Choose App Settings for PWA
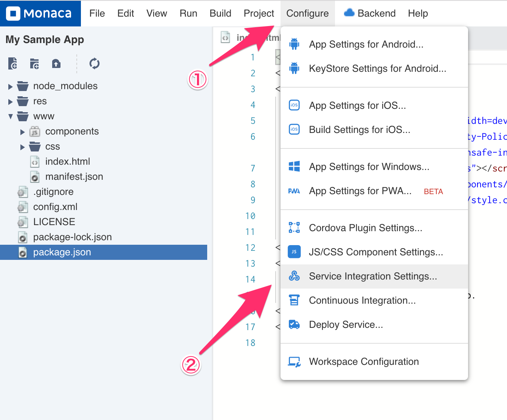Image resolution: width=507 pixels, height=420 pixels. [x=374, y=191]
